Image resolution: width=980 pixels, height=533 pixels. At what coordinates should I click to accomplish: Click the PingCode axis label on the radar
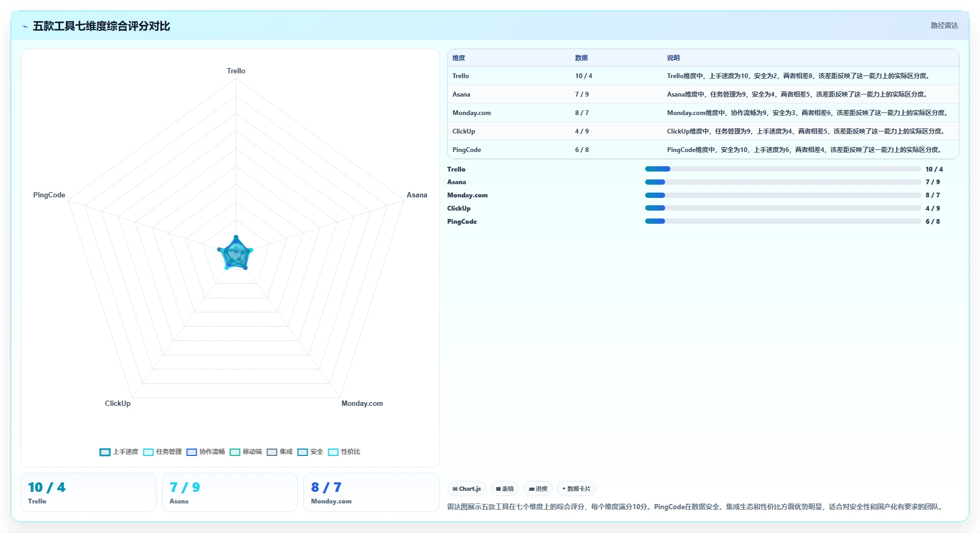49,195
